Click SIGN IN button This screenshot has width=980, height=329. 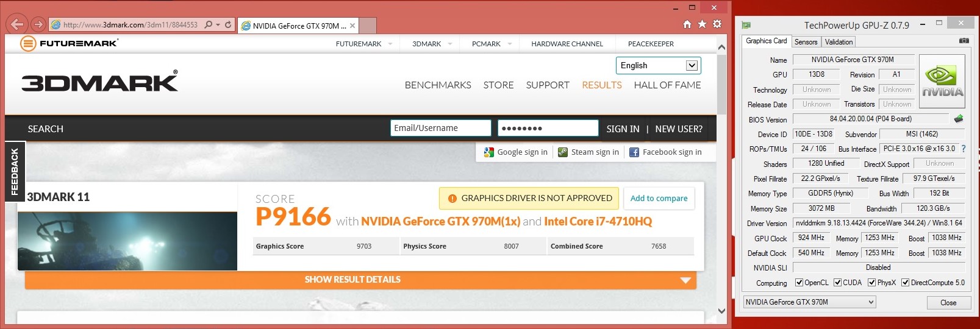623,129
